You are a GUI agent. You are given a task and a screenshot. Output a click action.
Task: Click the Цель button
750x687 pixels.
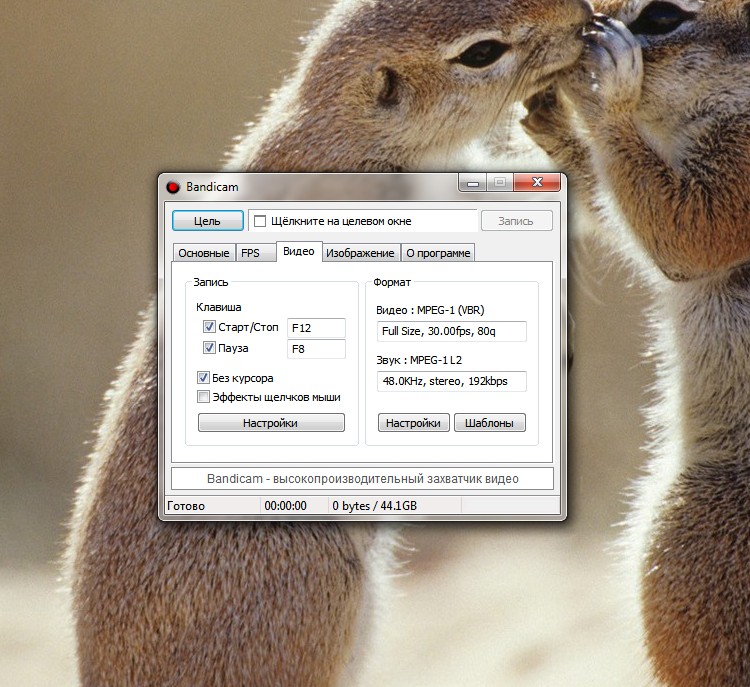click(208, 221)
